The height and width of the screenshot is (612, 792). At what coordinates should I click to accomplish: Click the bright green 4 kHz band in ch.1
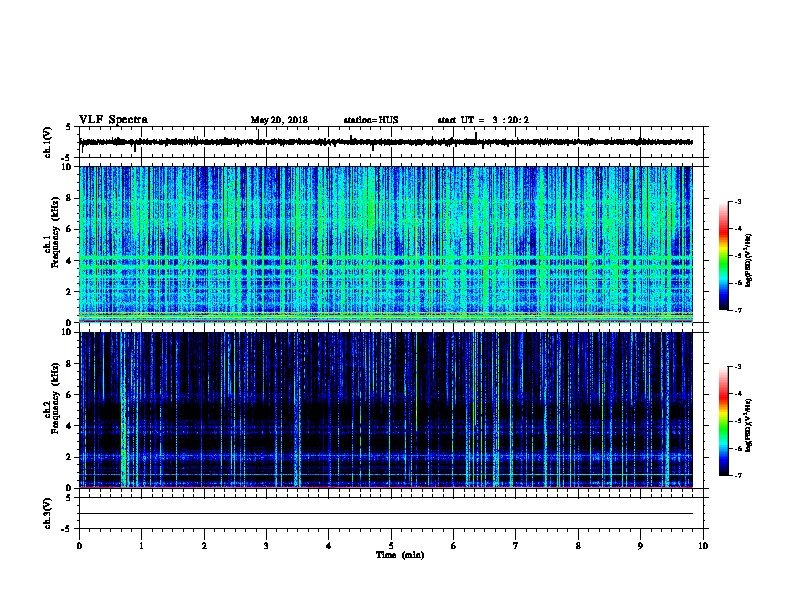[x=386, y=260]
